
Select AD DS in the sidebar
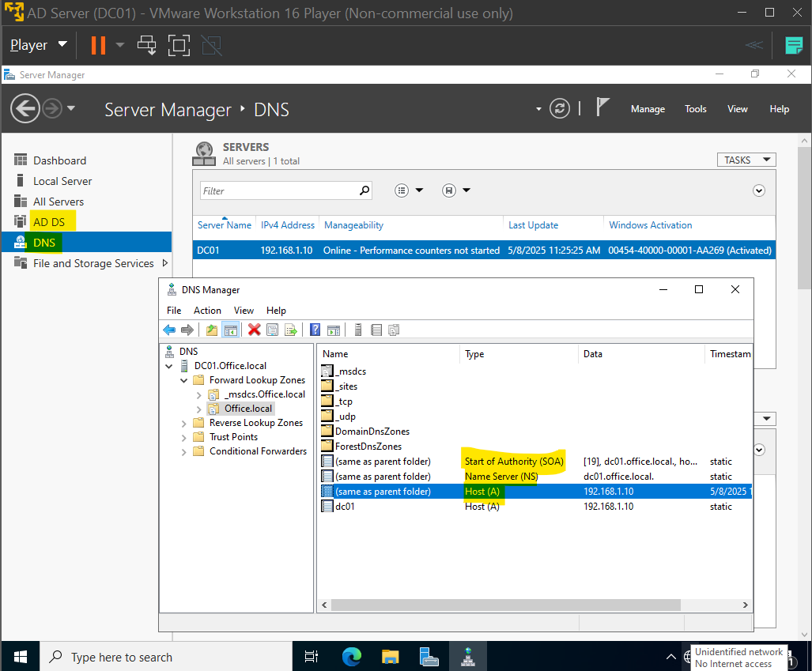[49, 222]
